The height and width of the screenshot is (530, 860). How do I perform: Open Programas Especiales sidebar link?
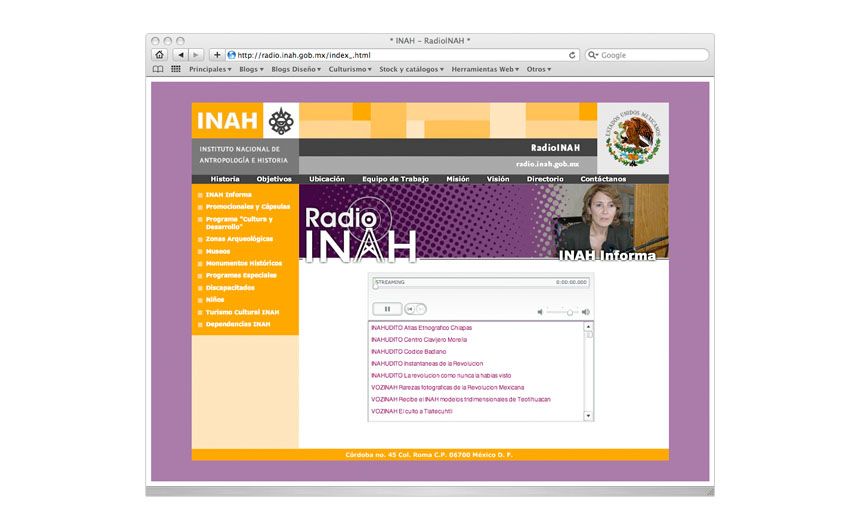241,275
